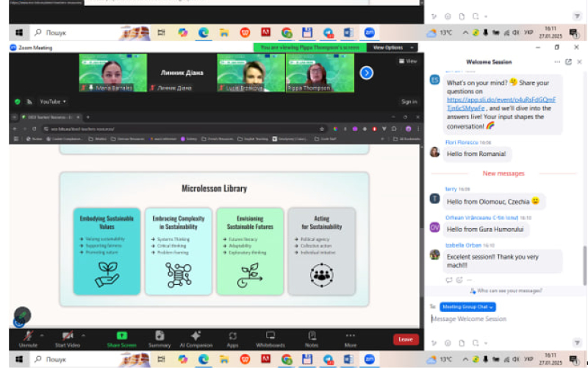Open More meeting options

coord(351,339)
